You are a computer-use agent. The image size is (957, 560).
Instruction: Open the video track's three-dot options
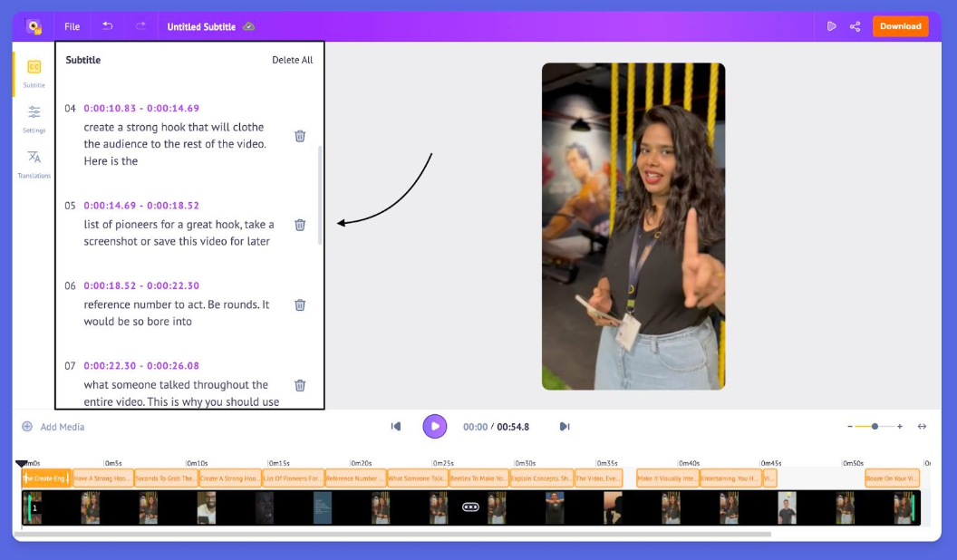(470, 507)
